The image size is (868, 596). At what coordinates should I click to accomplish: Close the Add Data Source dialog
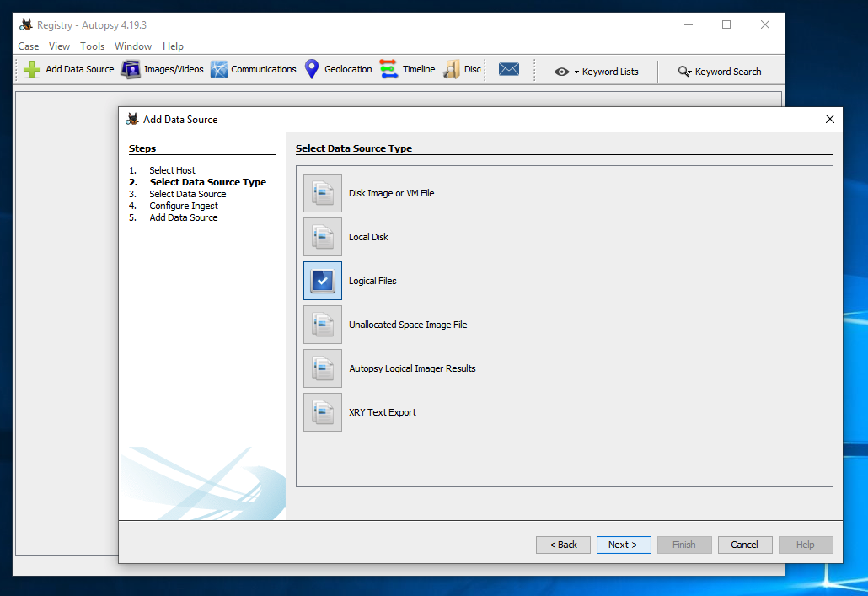coord(830,119)
